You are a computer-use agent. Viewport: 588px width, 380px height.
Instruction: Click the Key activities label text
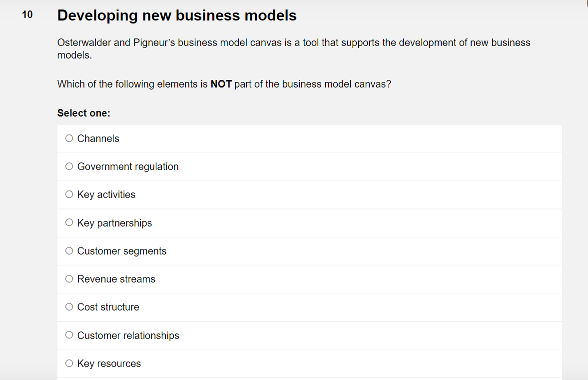click(x=106, y=194)
